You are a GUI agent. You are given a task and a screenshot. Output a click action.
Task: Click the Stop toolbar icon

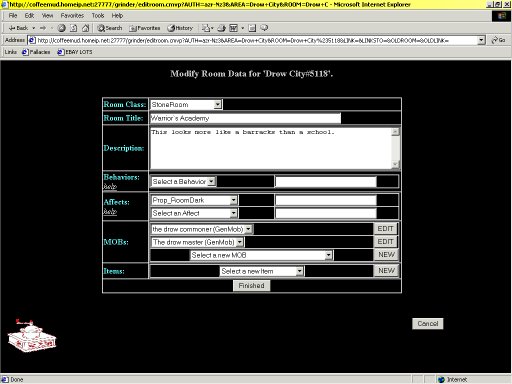point(61,28)
